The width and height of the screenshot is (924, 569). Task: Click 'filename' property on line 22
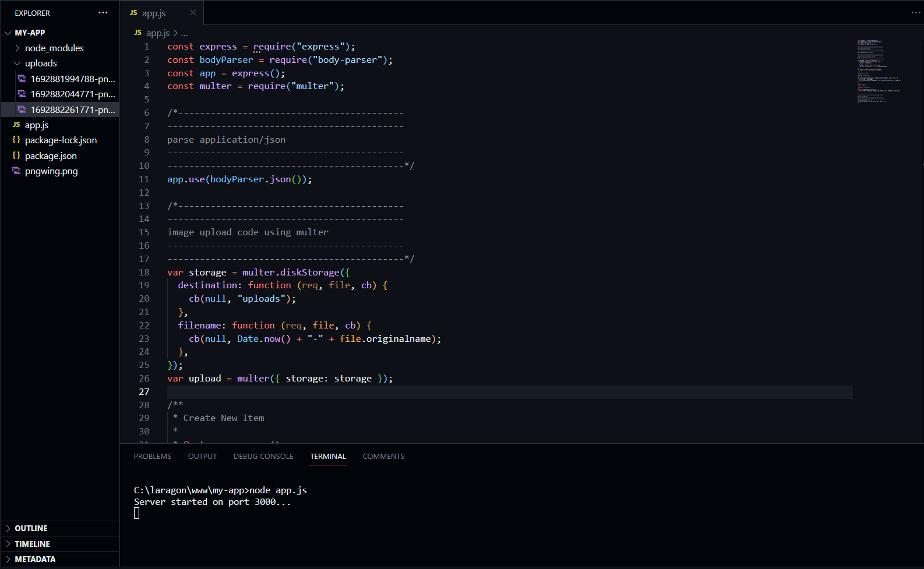tap(199, 326)
